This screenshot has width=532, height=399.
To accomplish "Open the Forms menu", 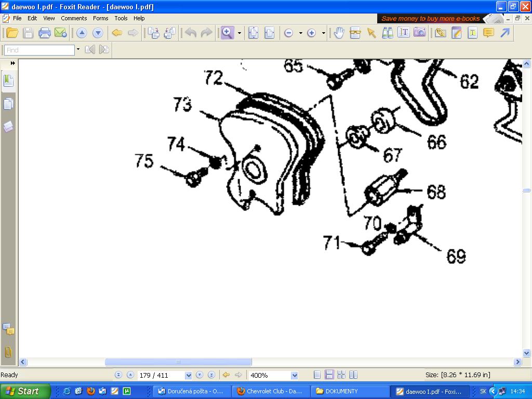I will coord(100,18).
